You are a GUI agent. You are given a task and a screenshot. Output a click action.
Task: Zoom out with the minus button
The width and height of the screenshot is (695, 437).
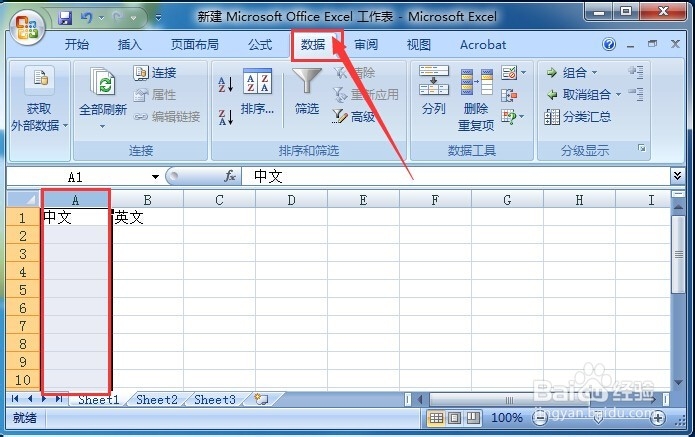click(x=539, y=417)
